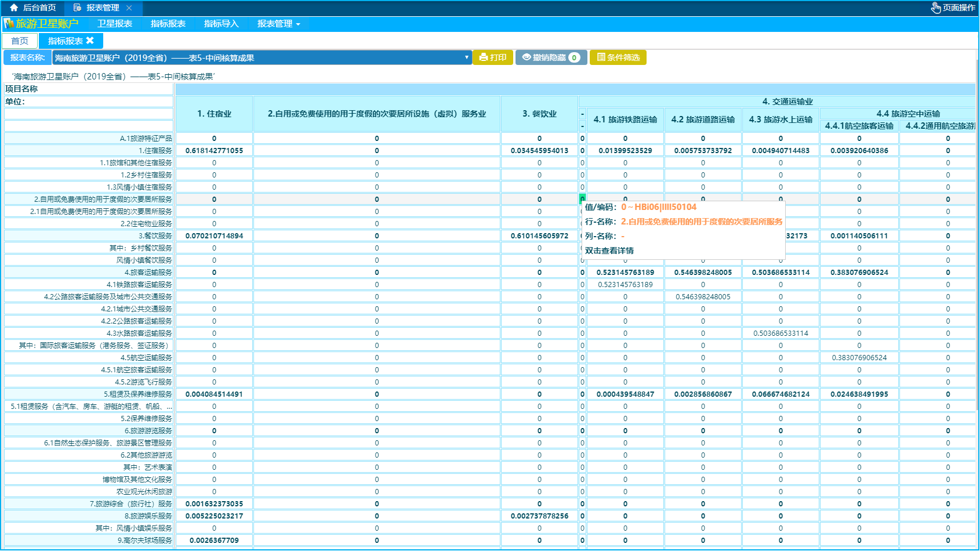This screenshot has height=551, width=980.
Task: Open the 卫星报表 menu item
Action: pos(115,24)
